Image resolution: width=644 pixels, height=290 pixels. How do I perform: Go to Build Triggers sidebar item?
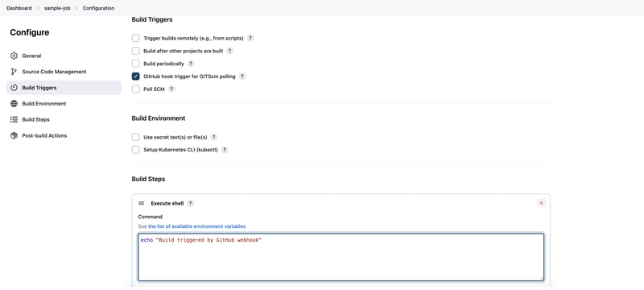coord(64,88)
